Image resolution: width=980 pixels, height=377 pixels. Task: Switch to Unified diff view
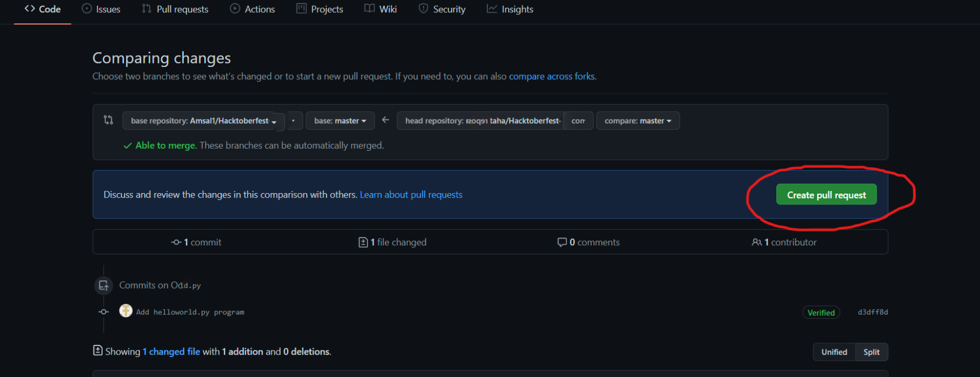tap(834, 352)
